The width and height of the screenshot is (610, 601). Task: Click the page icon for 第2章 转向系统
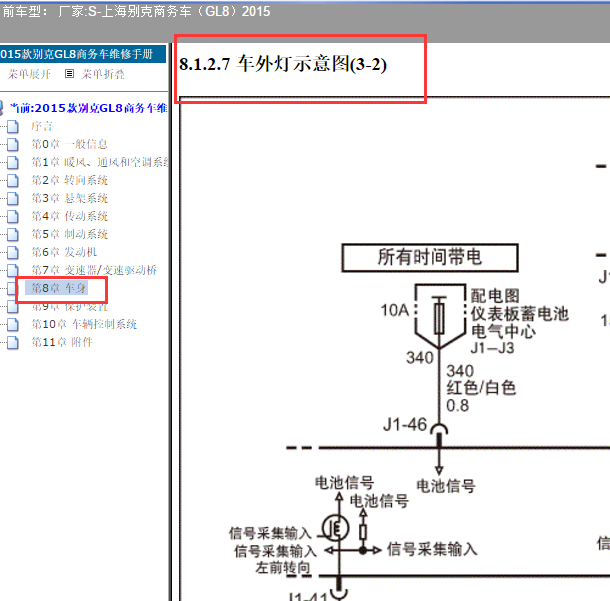pos(13,180)
